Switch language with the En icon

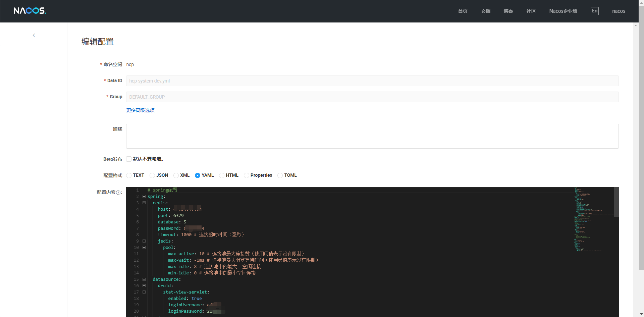(594, 11)
